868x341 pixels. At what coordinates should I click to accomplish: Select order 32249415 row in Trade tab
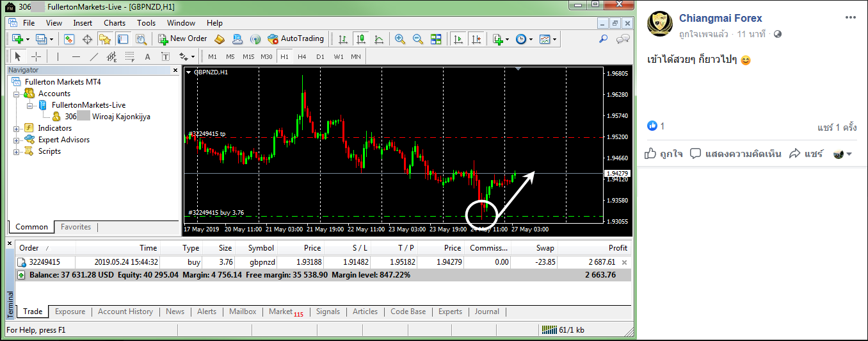[x=323, y=262]
